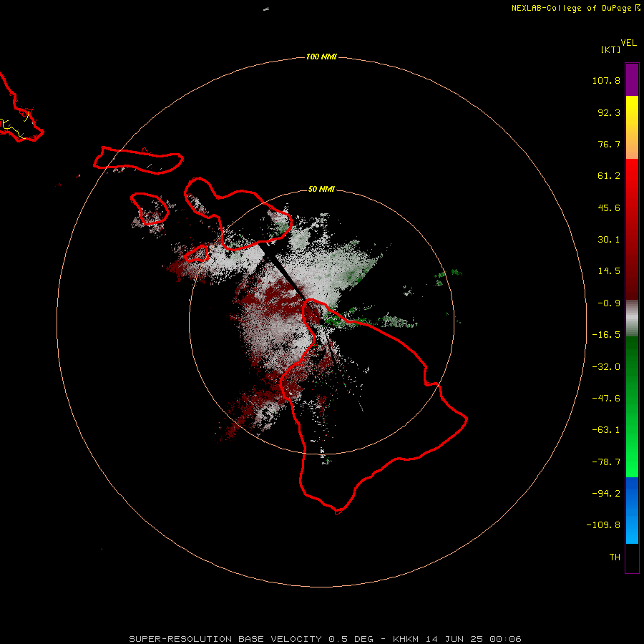
Task: Click the 61.2 velocity scale value
Action: [609, 176]
